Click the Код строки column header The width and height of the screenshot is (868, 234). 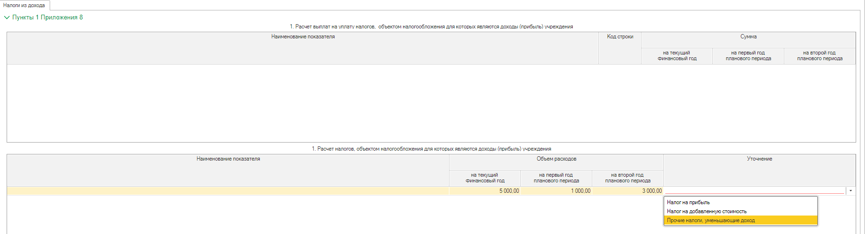click(620, 36)
